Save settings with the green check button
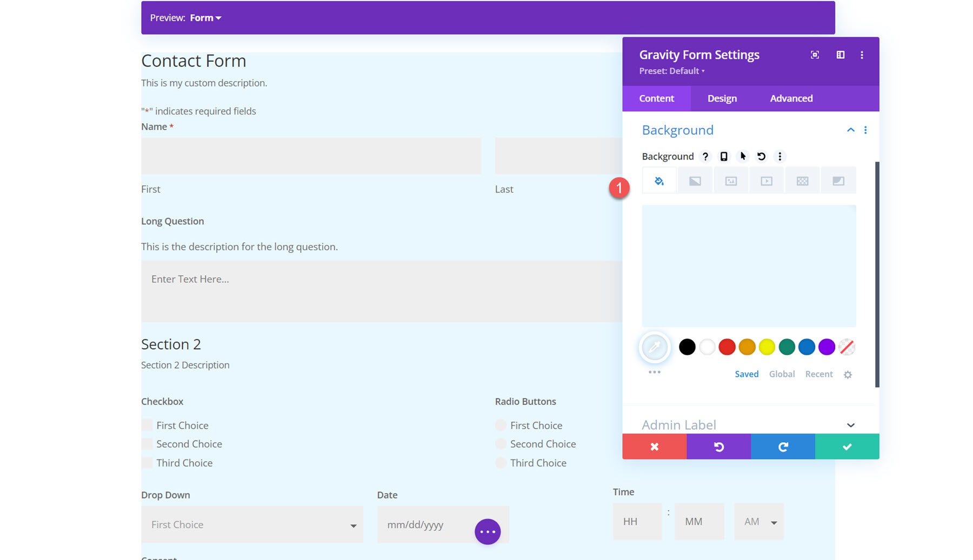973x560 pixels. (846, 446)
